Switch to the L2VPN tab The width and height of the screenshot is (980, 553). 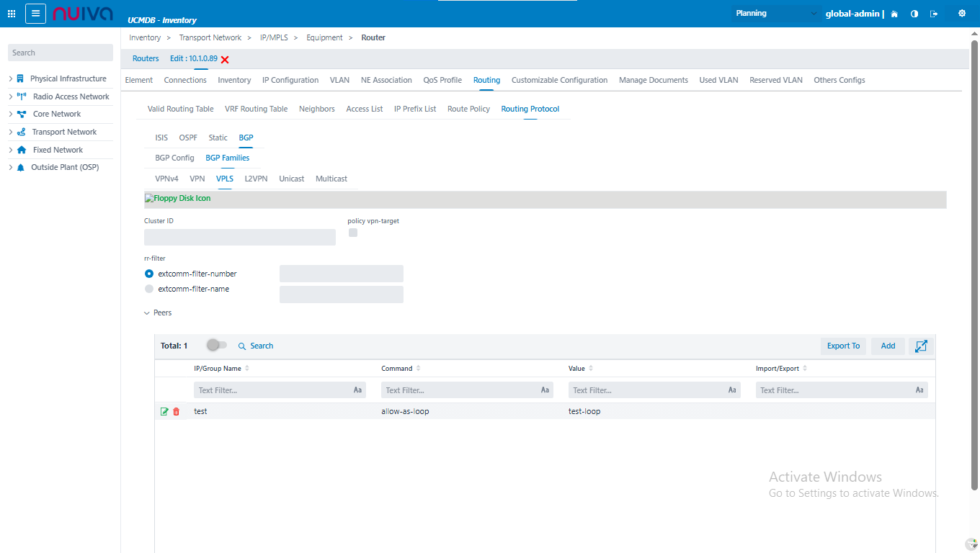256,179
